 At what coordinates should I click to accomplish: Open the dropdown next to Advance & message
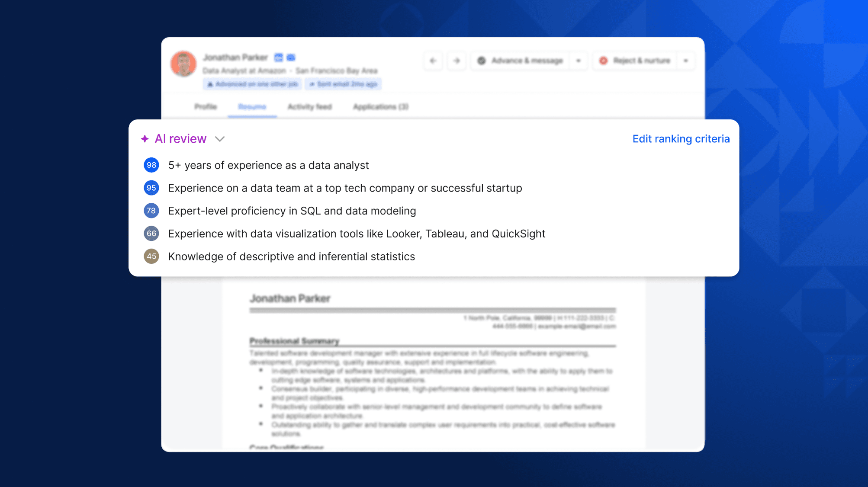(579, 61)
